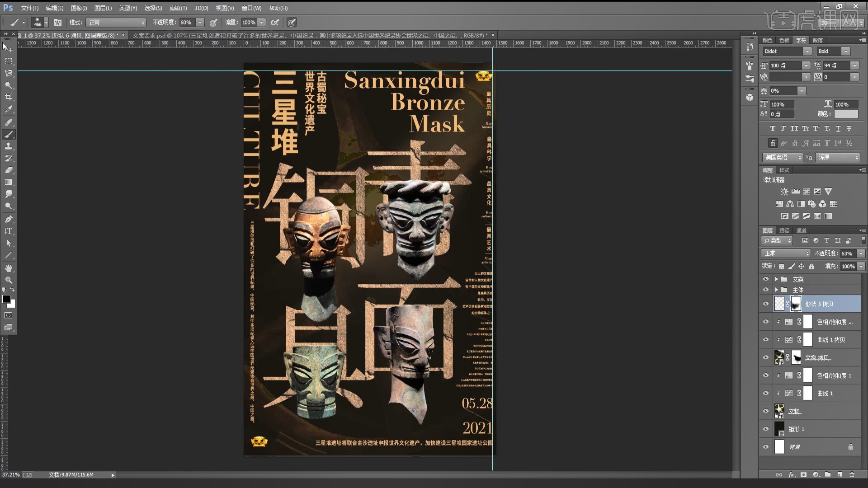This screenshot has height=488, width=868.
Task: Switch to the 路径 tab
Action: pyautogui.click(x=784, y=230)
